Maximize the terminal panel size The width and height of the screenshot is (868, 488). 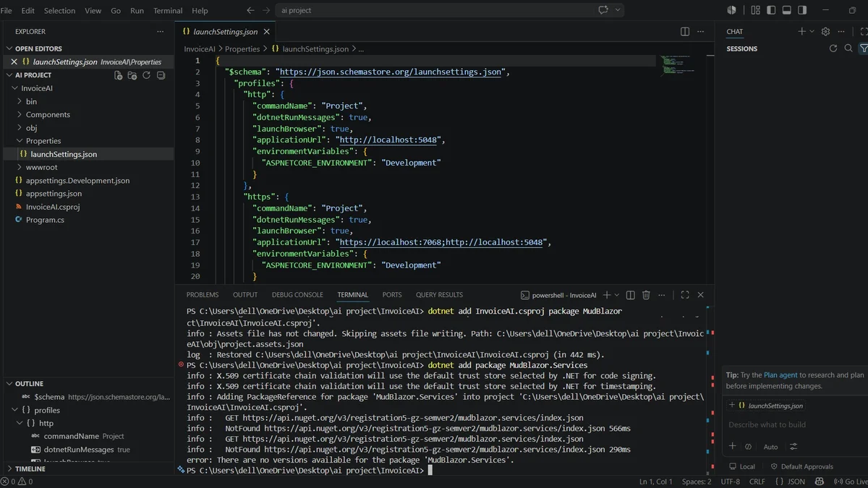coord(684,295)
